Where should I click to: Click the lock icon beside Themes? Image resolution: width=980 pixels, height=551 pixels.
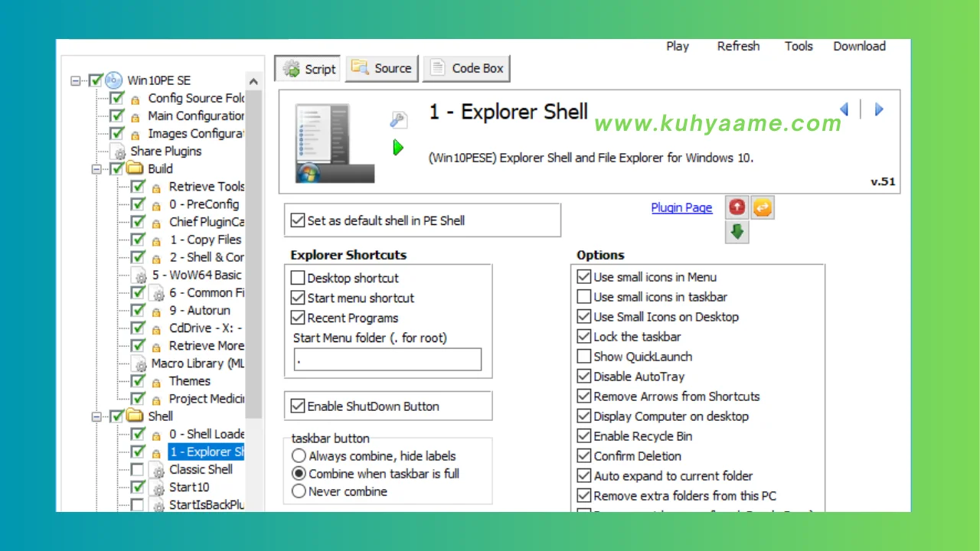click(x=156, y=382)
